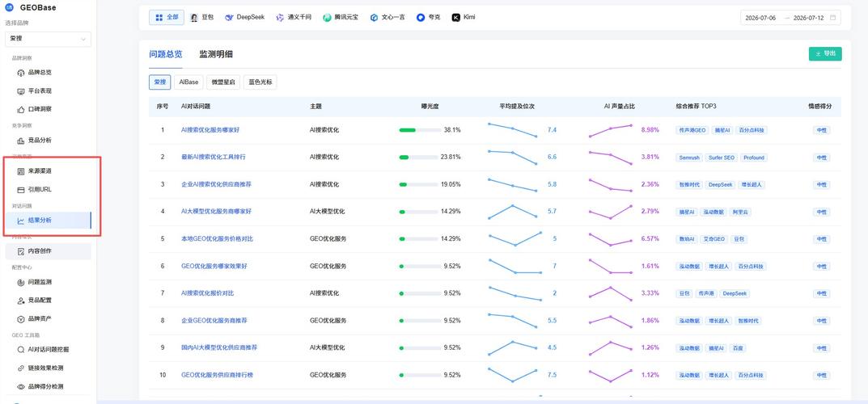Open question link 企业AI搜索优化供应商推荐
Screen dimensions: 868x404
click(217, 184)
